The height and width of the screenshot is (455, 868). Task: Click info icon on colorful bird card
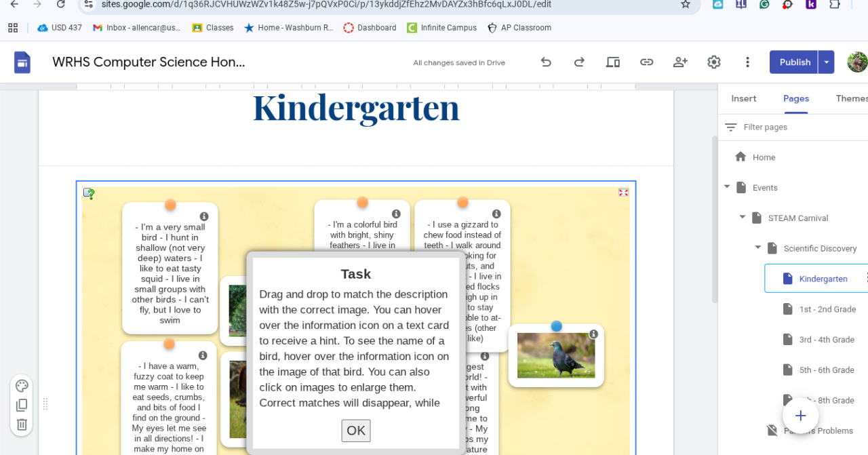click(396, 214)
